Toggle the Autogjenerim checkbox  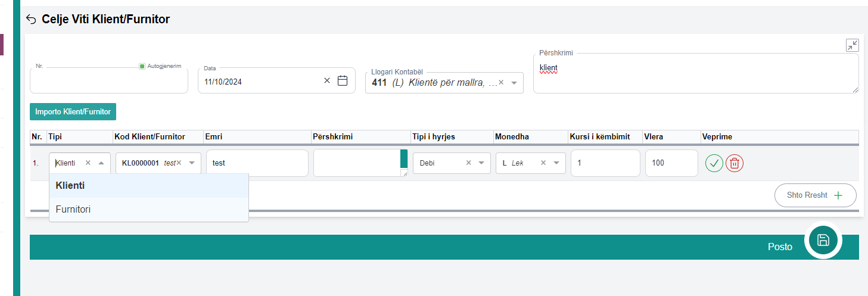[x=142, y=66]
